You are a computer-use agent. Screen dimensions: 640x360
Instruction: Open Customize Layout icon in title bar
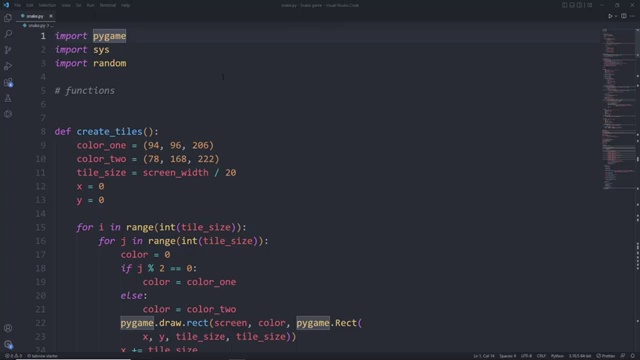pyautogui.click(x=589, y=5)
